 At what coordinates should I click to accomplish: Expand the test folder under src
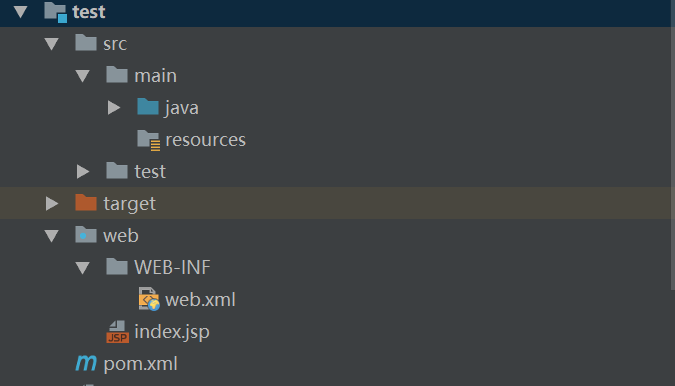pyautogui.click(x=83, y=171)
